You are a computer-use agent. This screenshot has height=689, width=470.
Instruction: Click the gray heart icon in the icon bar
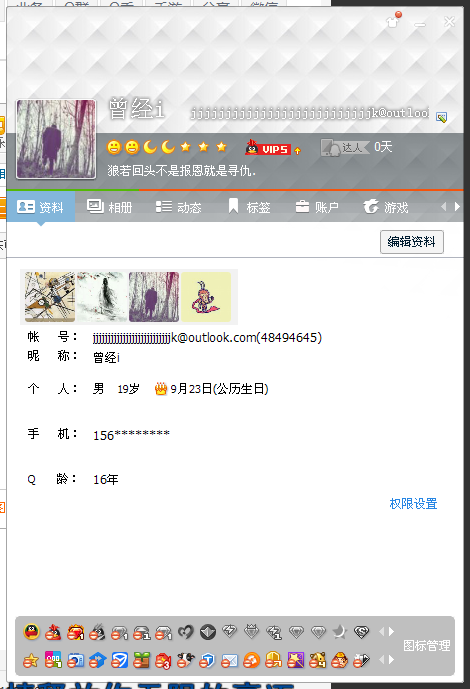pos(185,632)
